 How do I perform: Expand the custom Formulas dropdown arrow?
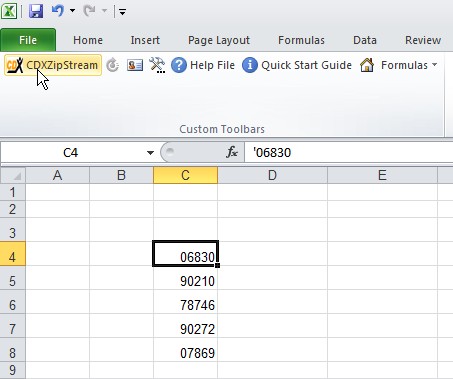point(434,65)
